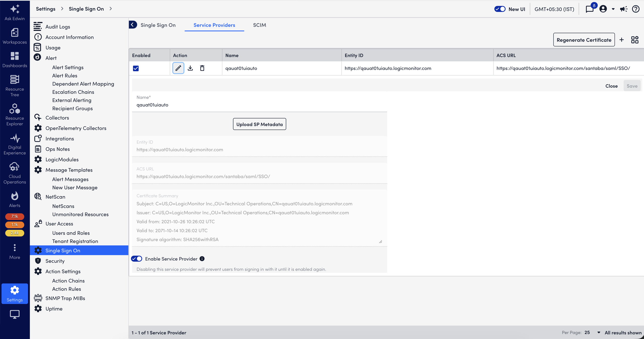Close the service provider edit panel

(x=611, y=86)
